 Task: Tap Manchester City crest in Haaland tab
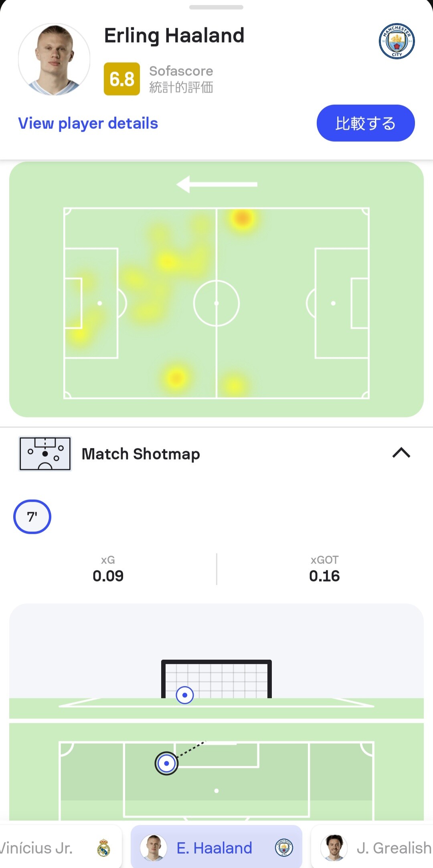point(284,848)
